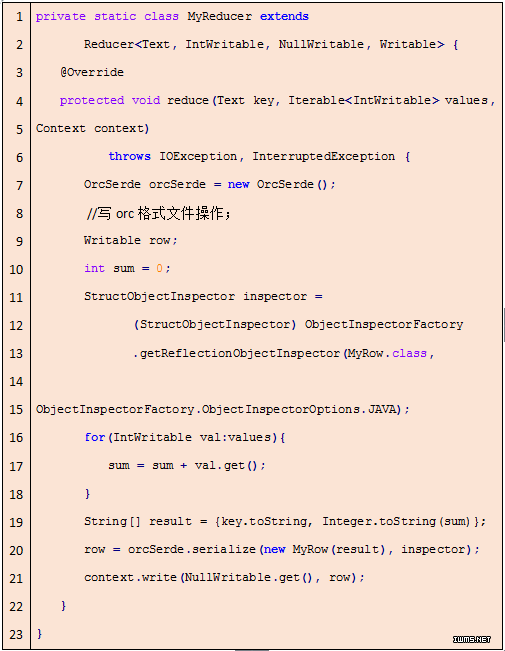505x651 pixels.
Task: Click the @Override annotation
Action: pos(92,72)
